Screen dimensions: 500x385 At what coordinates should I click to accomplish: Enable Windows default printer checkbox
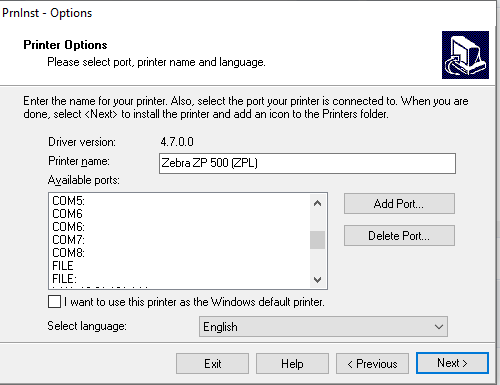tap(54, 302)
